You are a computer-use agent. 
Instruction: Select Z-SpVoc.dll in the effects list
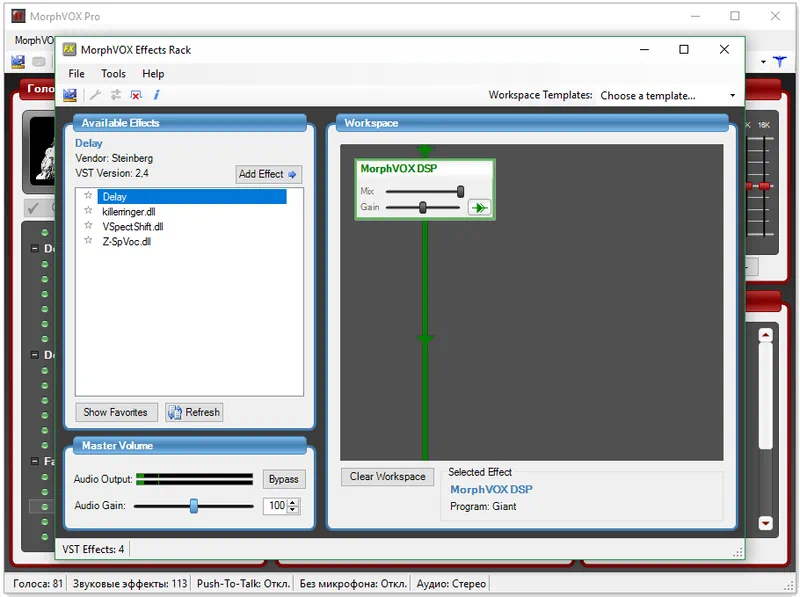127,241
